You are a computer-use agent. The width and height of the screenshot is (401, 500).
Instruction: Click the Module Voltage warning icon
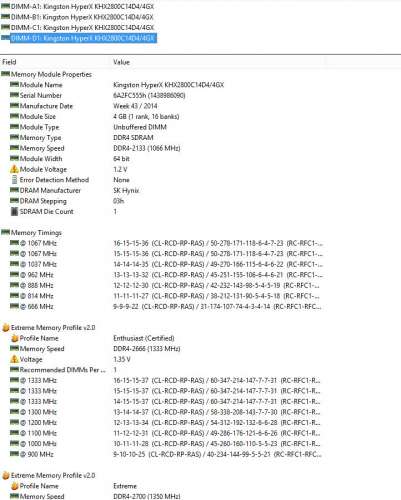pyautogui.click(x=14, y=169)
